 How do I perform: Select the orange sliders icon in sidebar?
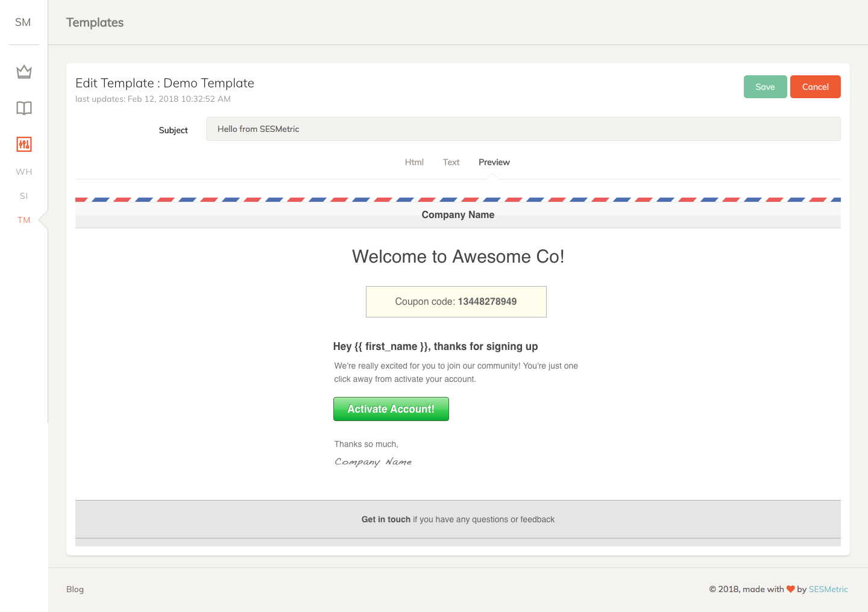[24, 144]
